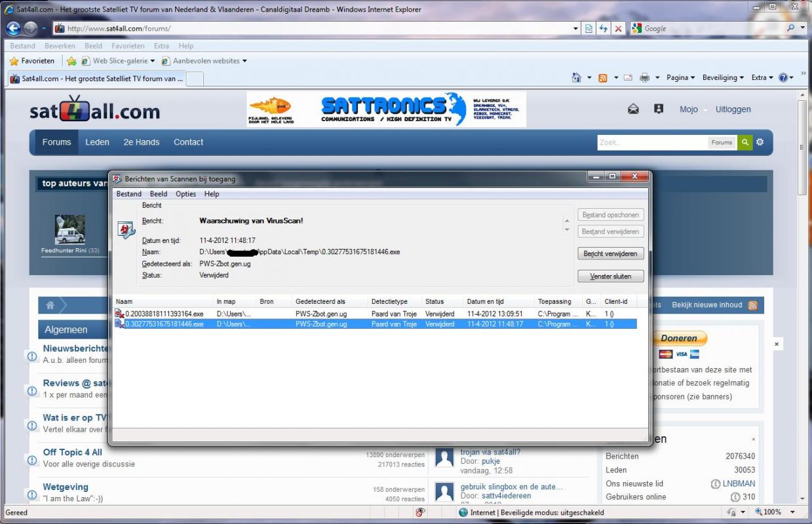Click the Feedhunter Rini avatar thumbnail
Viewport: 812px width, 524px height.
[69, 229]
